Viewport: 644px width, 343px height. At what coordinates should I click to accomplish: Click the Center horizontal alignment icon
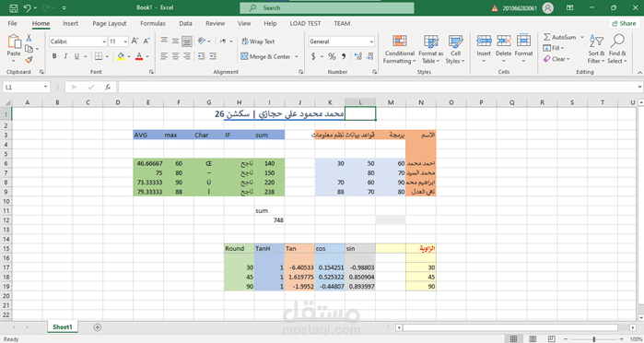[175, 56]
